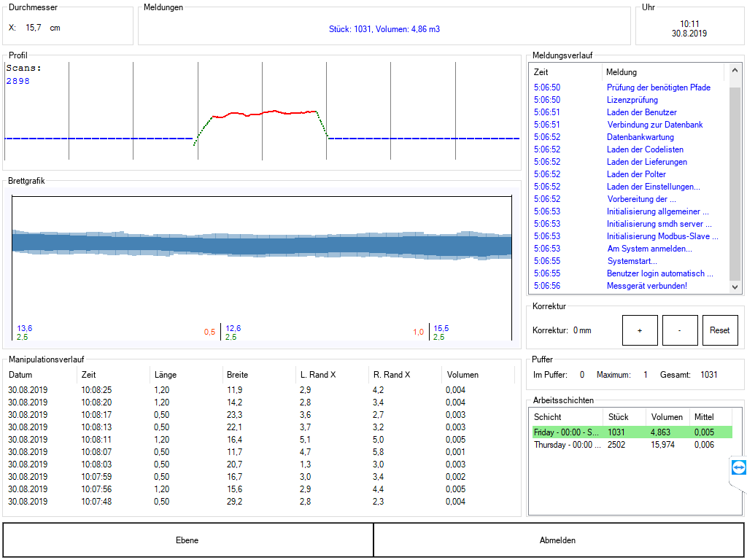Screen dimensions: 747x560
Task: Select the 'Verbindung zur Datenbank' message
Action: pos(630,125)
